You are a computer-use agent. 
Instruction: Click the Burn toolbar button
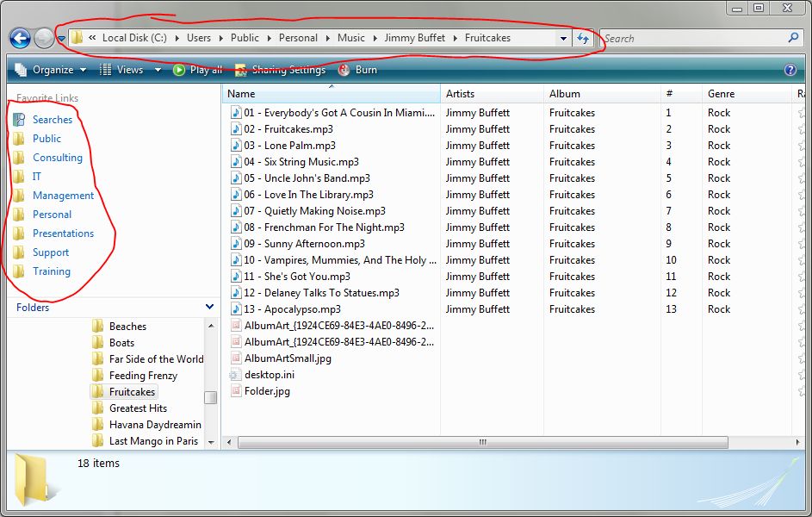pyautogui.click(x=357, y=70)
